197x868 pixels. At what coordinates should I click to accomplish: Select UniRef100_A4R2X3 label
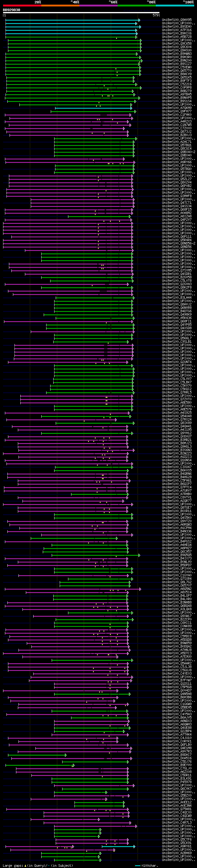(177, 121)
